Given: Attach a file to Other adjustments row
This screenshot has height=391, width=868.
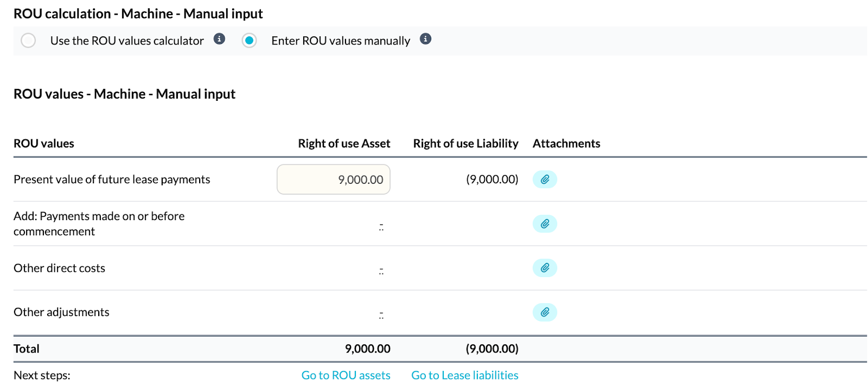Looking at the screenshot, I should [x=545, y=312].
